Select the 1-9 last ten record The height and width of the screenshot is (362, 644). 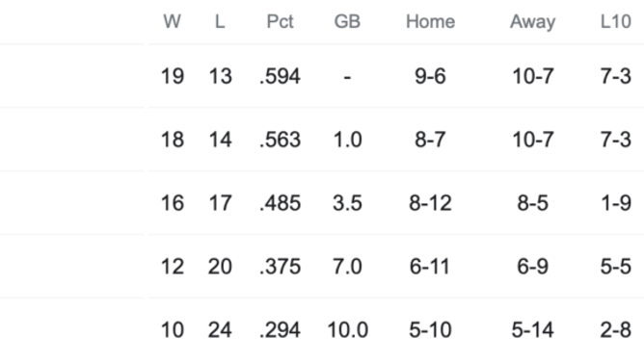click(615, 203)
